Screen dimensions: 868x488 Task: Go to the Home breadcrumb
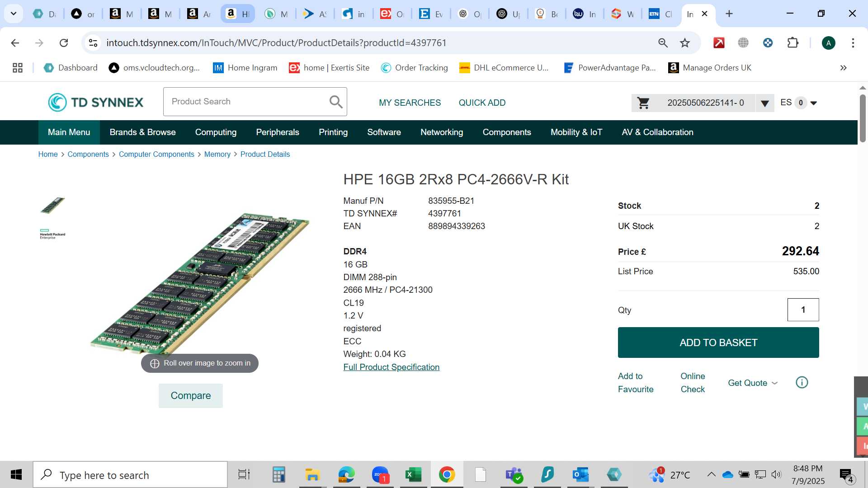(48, 155)
